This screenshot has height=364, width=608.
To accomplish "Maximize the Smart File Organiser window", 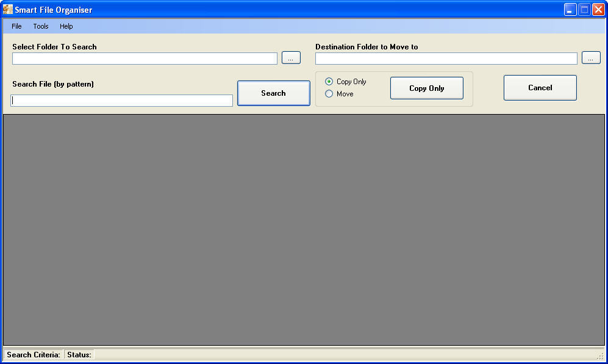I will (583, 9).
